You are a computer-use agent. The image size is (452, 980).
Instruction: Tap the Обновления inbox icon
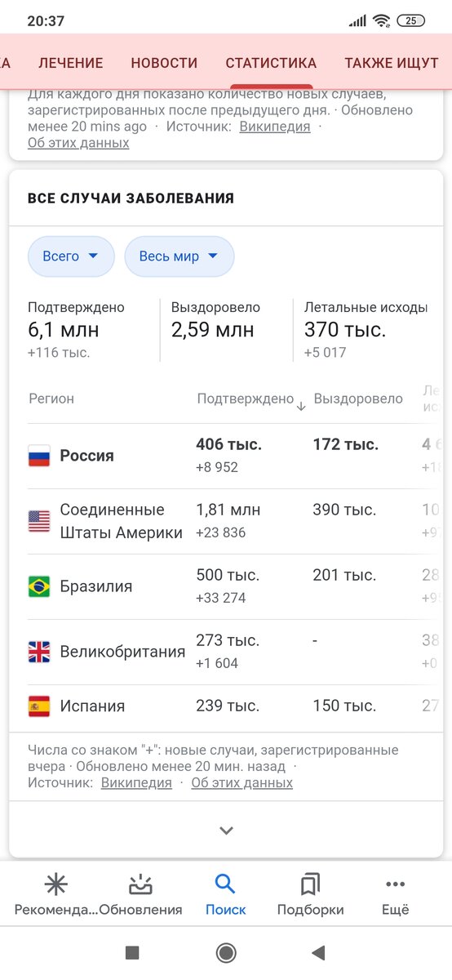141,884
